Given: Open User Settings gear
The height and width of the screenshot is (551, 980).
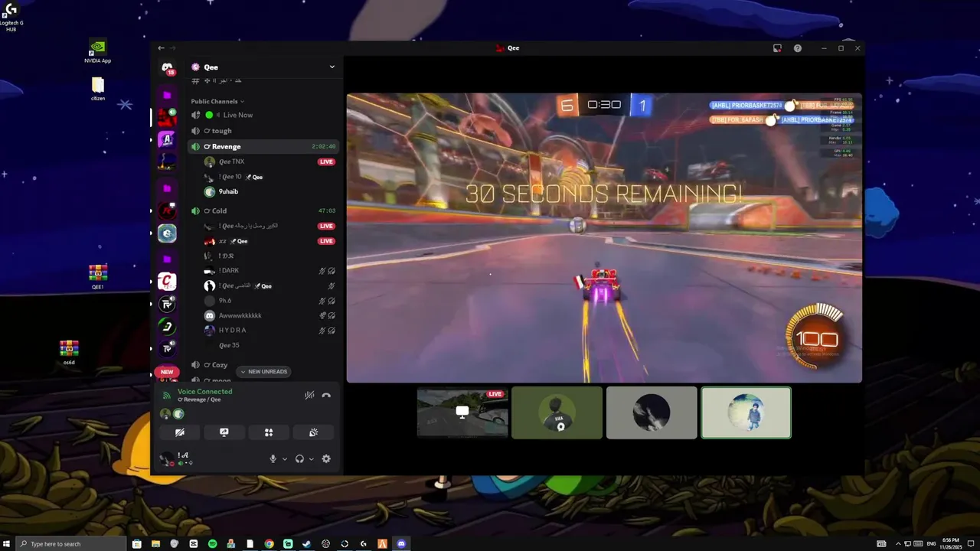Looking at the screenshot, I should [326, 459].
